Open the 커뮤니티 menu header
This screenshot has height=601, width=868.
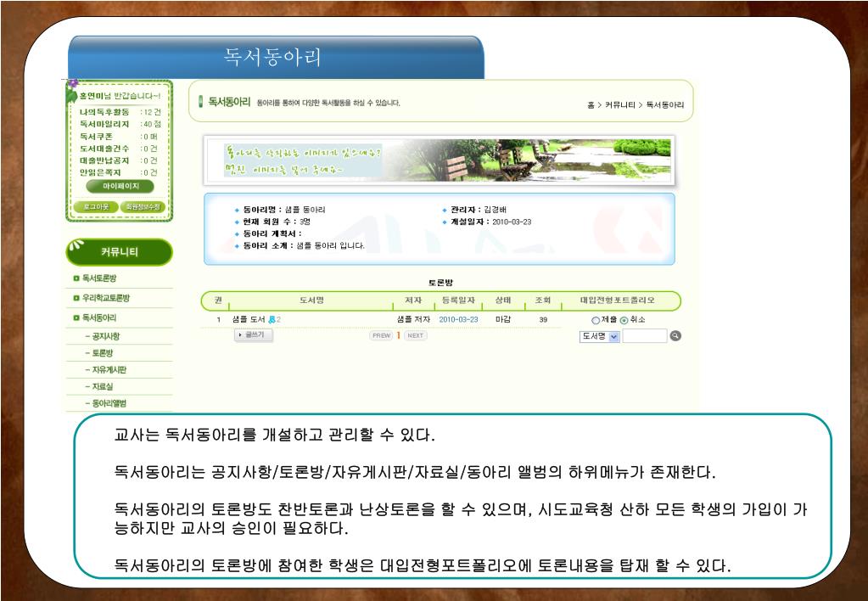[119, 252]
